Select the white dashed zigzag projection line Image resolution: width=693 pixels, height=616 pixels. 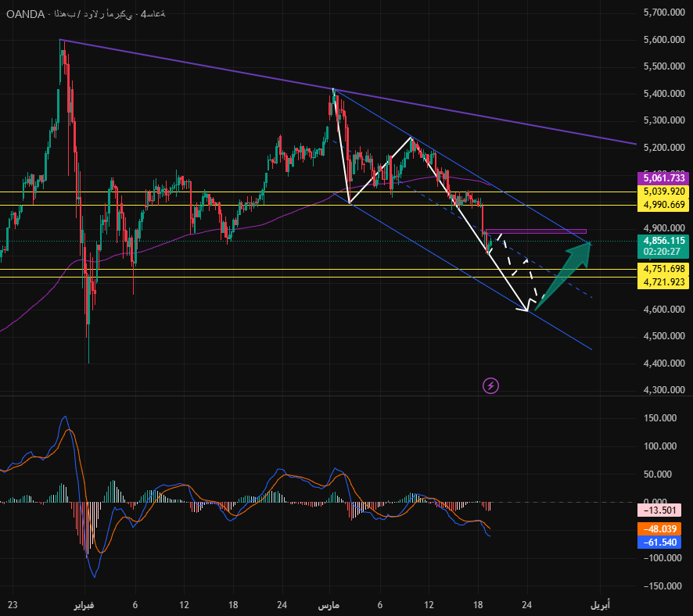tap(516, 267)
